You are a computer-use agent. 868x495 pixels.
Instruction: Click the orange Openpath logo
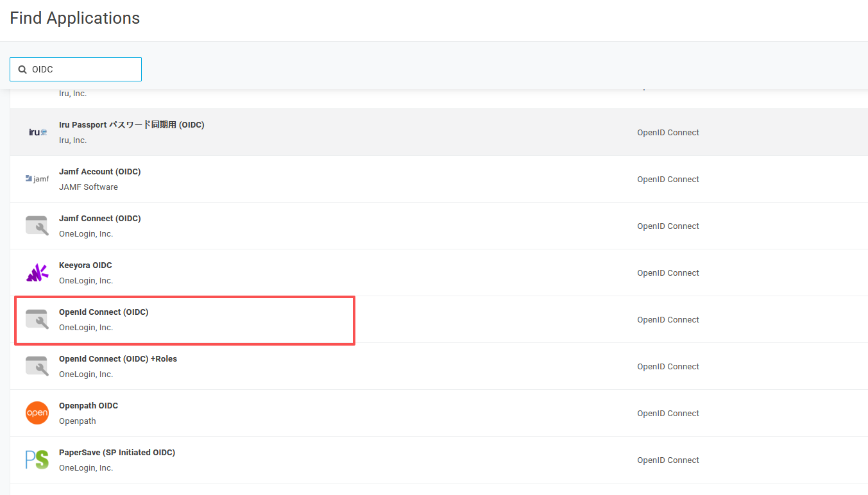click(37, 413)
